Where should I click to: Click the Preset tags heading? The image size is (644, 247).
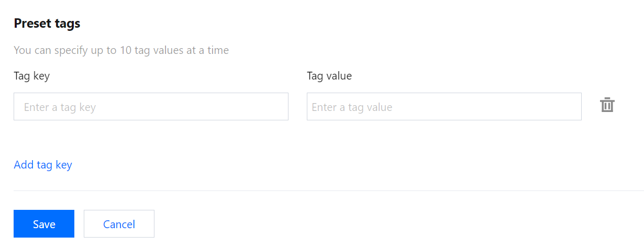tap(47, 24)
